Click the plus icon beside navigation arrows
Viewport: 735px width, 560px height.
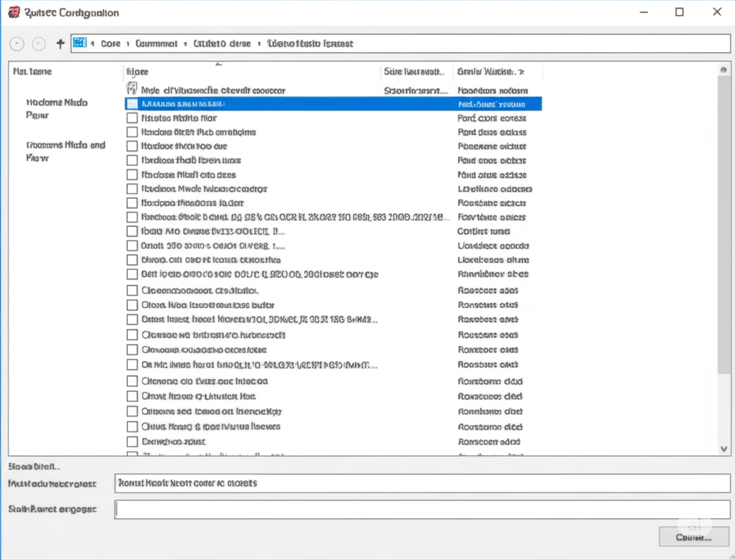coord(60,44)
